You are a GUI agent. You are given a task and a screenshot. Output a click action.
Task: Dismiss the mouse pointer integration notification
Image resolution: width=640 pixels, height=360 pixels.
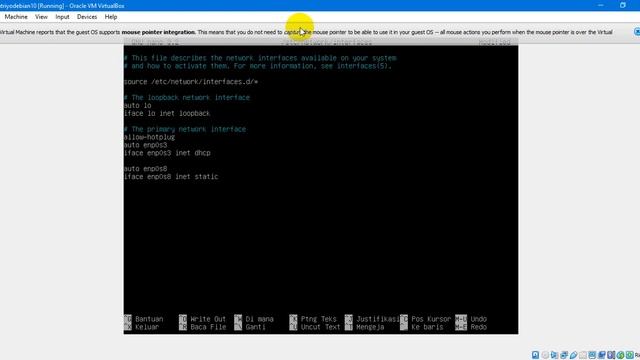[637, 32]
